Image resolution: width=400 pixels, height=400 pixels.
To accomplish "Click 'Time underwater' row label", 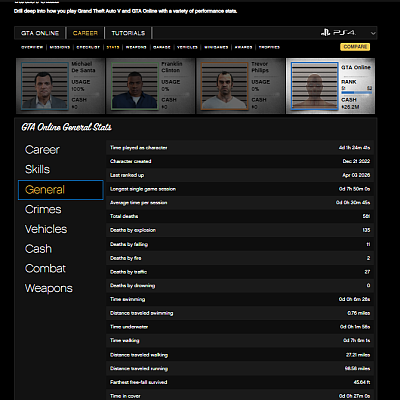I will click(129, 327).
